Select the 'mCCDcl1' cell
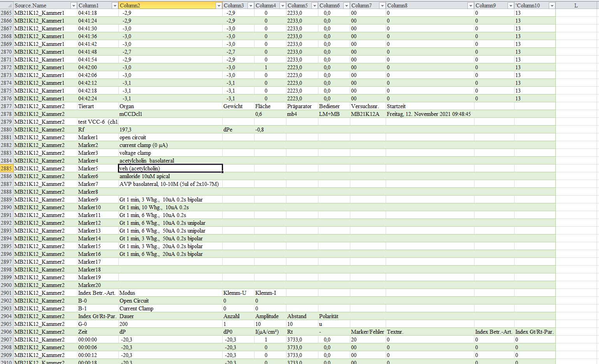The image size is (599, 364). point(170,114)
